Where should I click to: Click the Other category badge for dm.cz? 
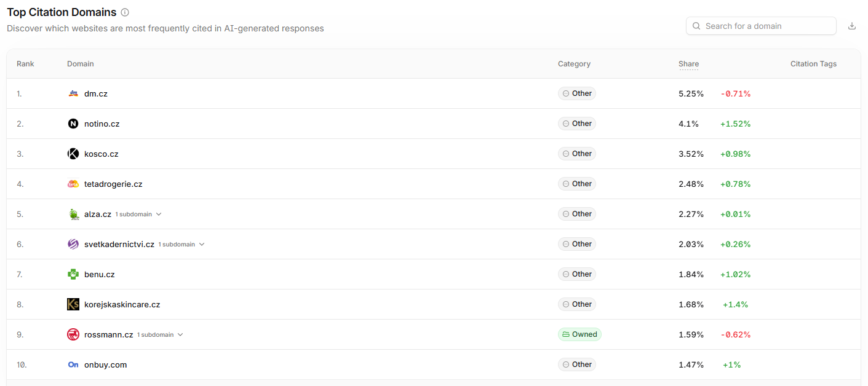(x=577, y=93)
